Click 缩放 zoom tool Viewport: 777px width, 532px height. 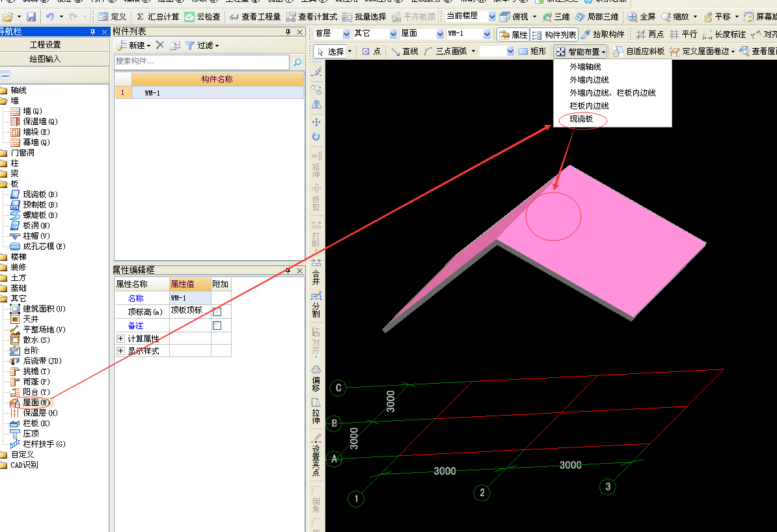click(675, 17)
